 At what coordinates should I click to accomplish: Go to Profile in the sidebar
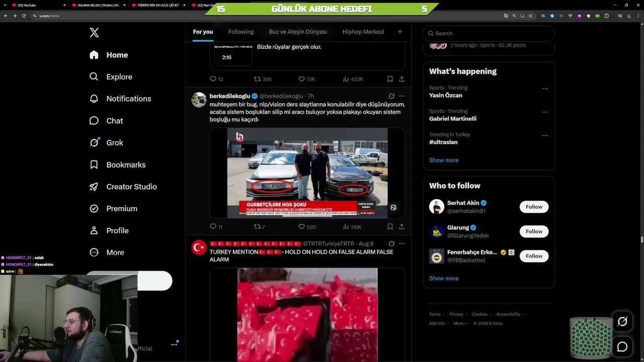pyautogui.click(x=109, y=231)
